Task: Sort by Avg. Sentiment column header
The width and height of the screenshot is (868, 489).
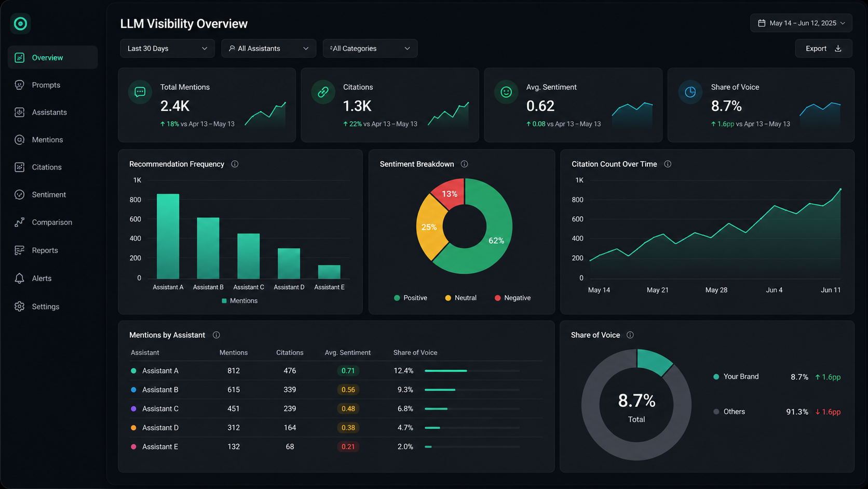Action: [x=348, y=353]
